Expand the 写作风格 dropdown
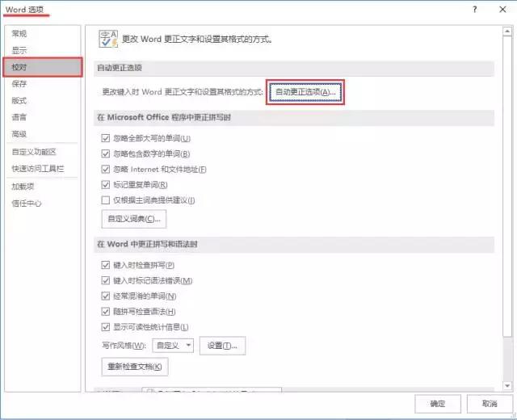Image resolution: width=517 pixels, height=420 pixels. point(173,346)
